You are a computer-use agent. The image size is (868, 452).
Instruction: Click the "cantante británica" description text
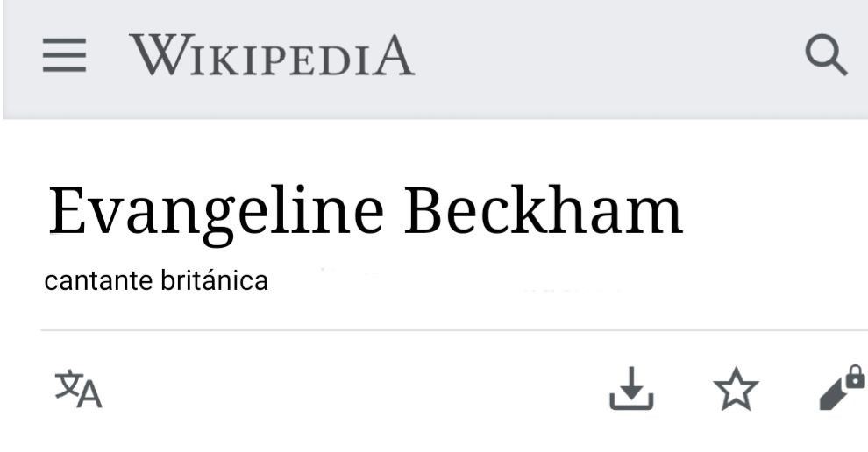[156, 280]
